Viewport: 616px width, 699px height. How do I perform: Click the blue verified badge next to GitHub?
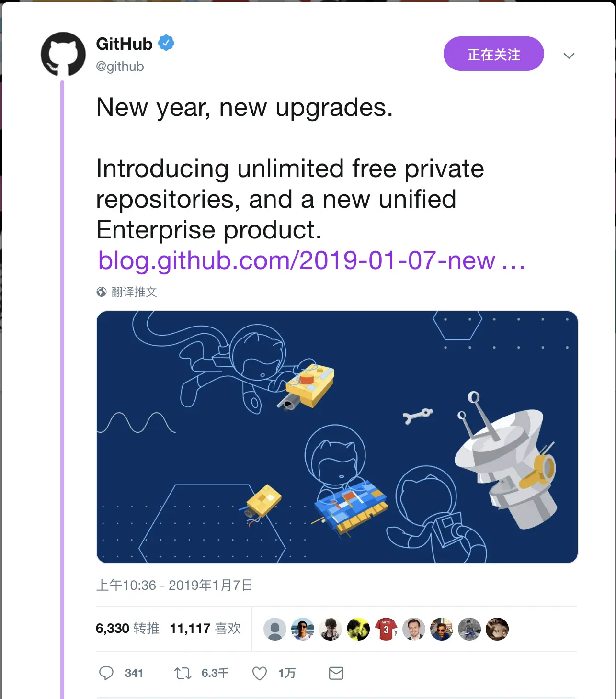pos(166,43)
